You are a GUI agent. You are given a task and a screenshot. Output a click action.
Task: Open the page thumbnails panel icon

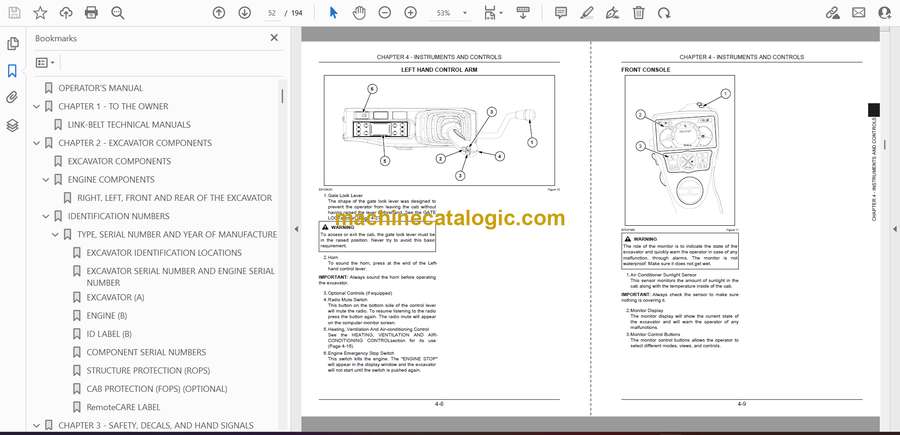[x=12, y=44]
